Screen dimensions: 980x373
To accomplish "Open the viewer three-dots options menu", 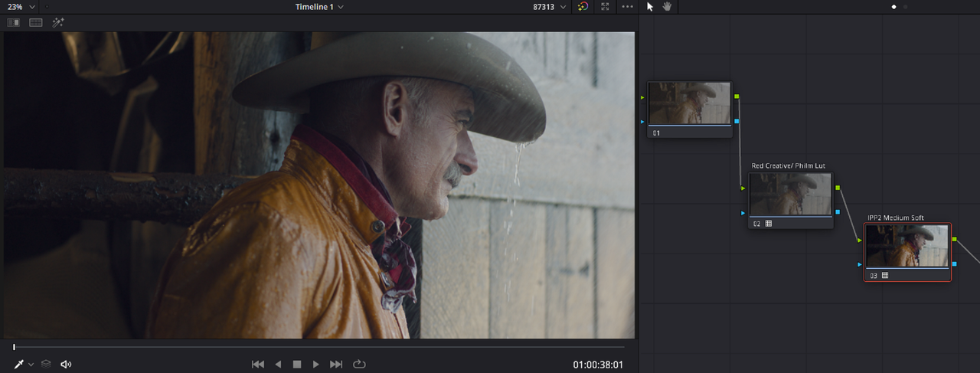I will (628, 6).
